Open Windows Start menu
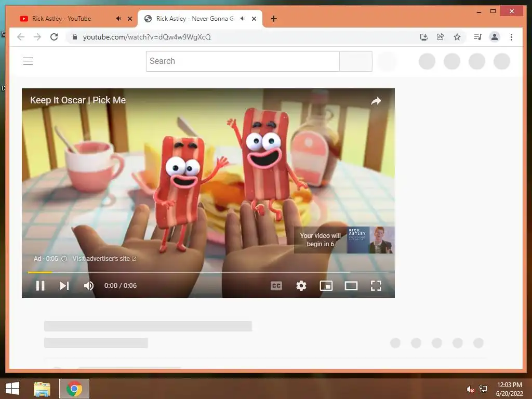532x399 pixels. pyautogui.click(x=12, y=389)
